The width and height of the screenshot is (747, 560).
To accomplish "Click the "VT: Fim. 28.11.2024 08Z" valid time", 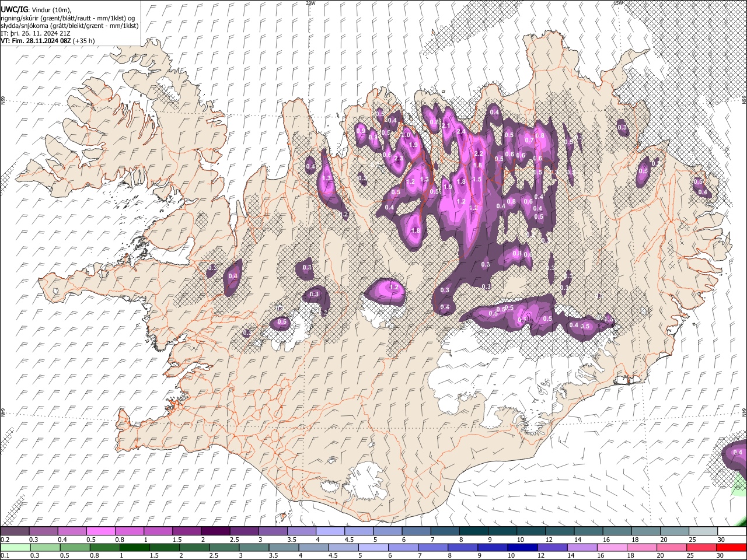I will pos(36,41).
